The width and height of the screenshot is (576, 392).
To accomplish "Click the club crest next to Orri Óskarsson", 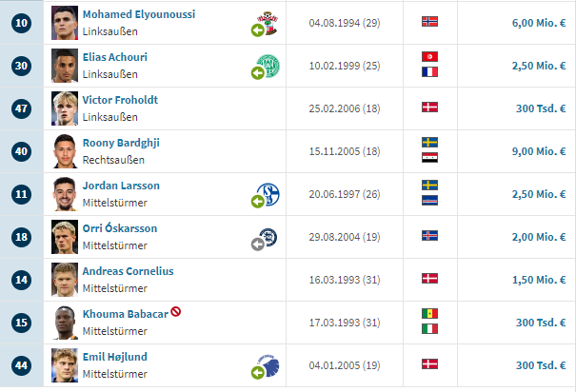I will (x=268, y=235).
